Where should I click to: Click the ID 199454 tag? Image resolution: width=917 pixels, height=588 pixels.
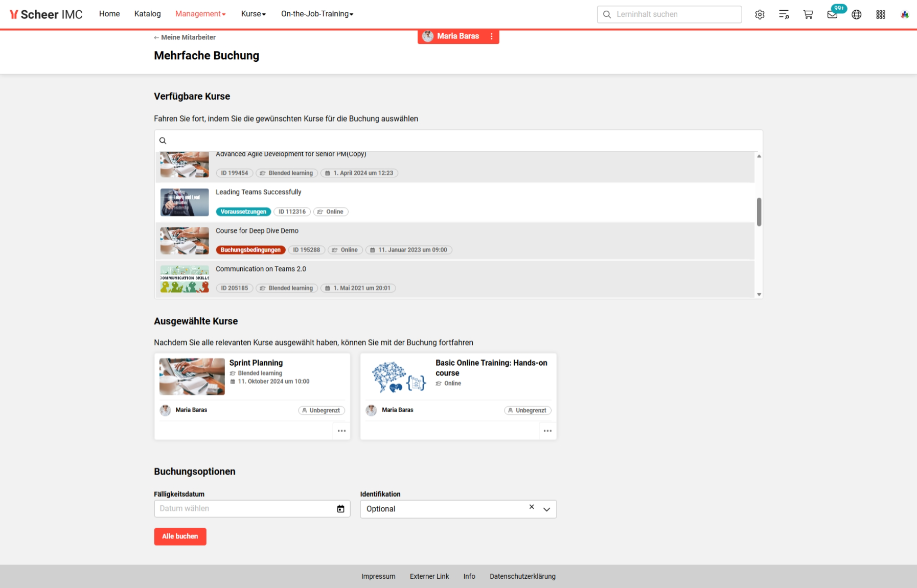[x=235, y=173]
